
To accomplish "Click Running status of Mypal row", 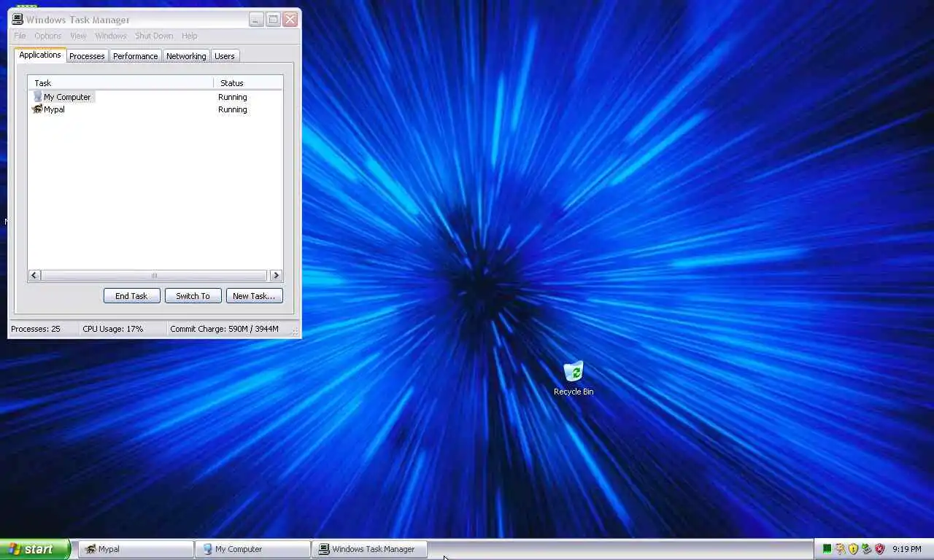I will [233, 109].
